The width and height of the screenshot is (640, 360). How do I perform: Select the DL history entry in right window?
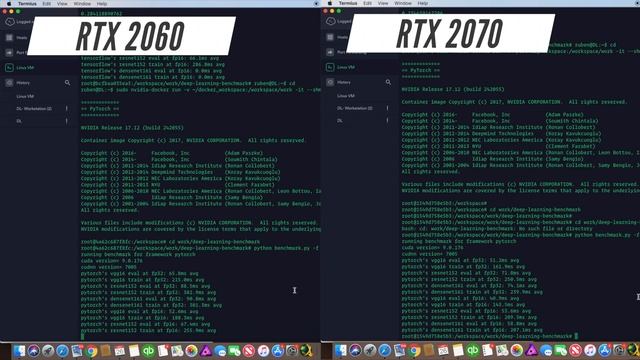pos(340,120)
